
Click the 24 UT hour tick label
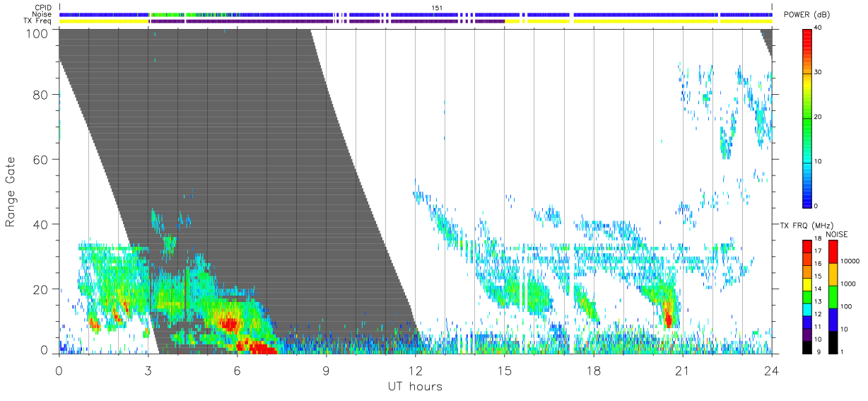pos(772,371)
